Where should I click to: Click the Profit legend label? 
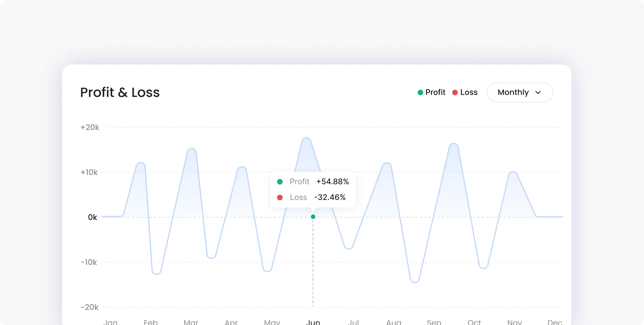[435, 92]
